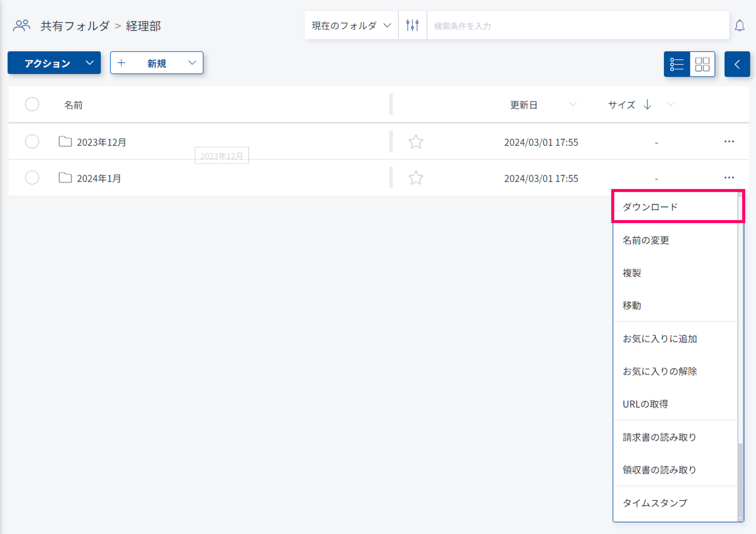Open the 2024年1月 folder name
756x534 pixels.
click(x=99, y=178)
